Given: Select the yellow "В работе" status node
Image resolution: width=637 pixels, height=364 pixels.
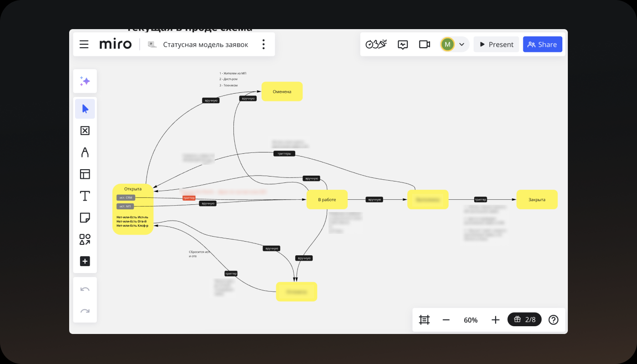Looking at the screenshot, I should [x=327, y=199].
